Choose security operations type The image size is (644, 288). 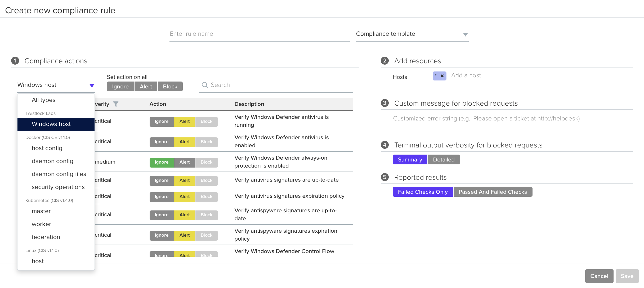pyautogui.click(x=56, y=187)
